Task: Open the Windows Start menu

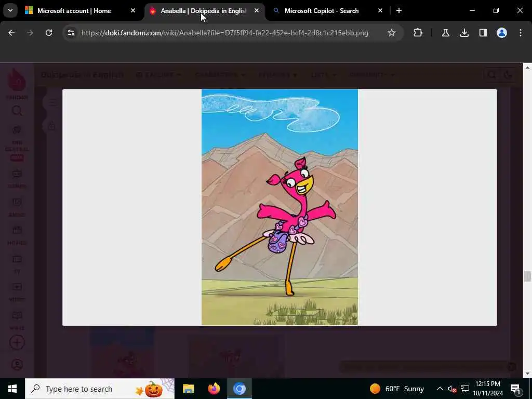Action: pyautogui.click(x=12, y=389)
